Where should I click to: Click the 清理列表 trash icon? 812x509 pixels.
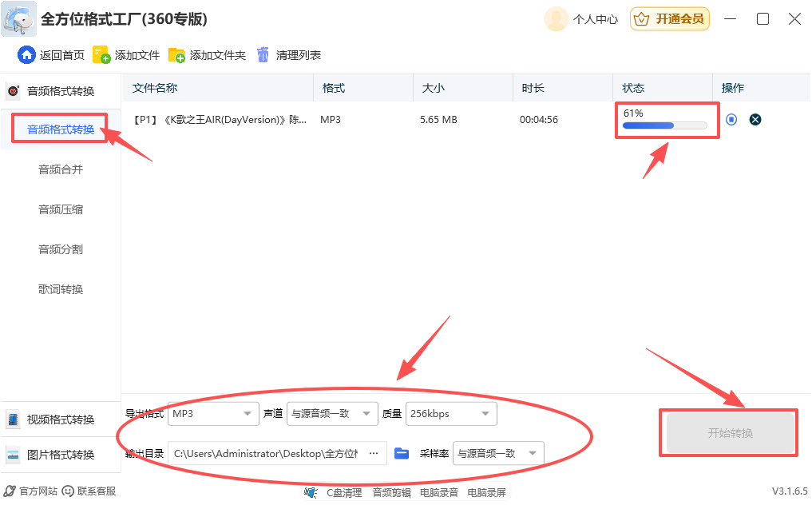263,55
